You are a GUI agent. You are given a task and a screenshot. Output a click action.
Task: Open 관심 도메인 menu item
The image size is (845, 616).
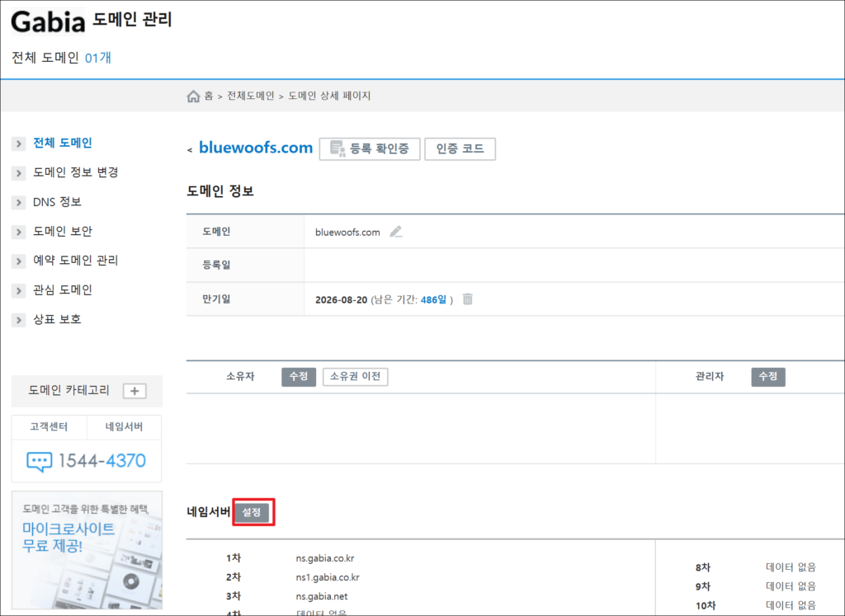click(63, 289)
